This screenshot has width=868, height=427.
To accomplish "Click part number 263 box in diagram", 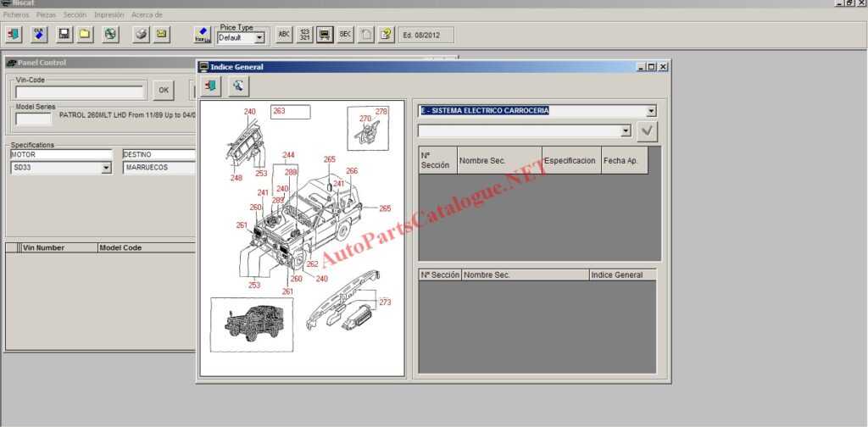I will [290, 112].
